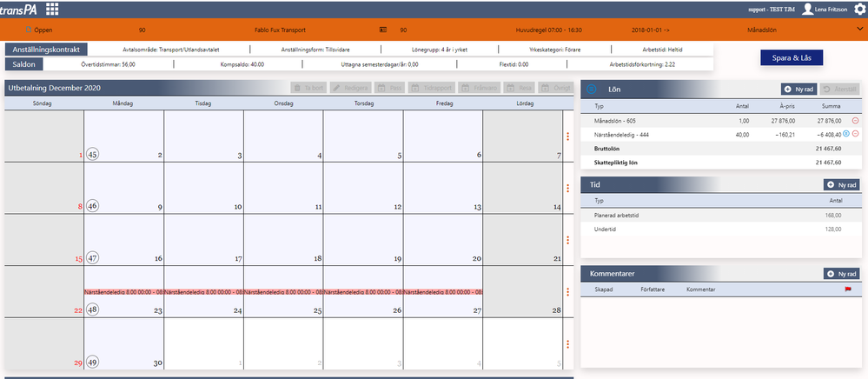Click the ID card icon in the orange bar
Screen dimensions: 868x379
click(x=382, y=30)
